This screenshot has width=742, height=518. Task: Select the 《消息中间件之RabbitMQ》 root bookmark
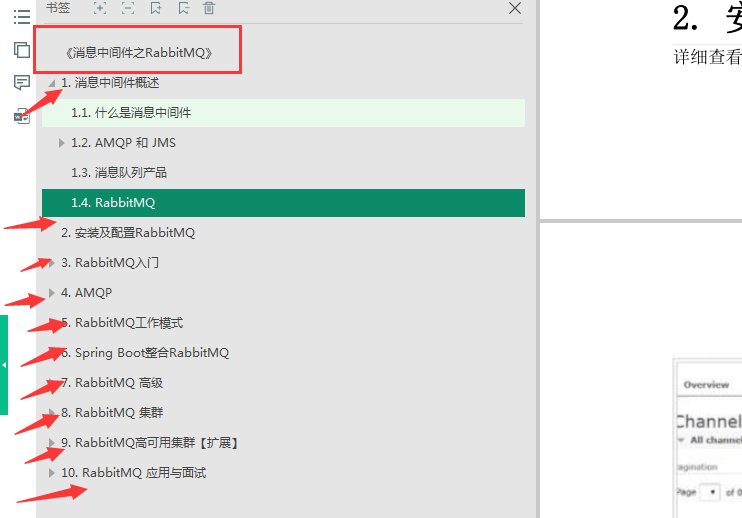(139, 53)
